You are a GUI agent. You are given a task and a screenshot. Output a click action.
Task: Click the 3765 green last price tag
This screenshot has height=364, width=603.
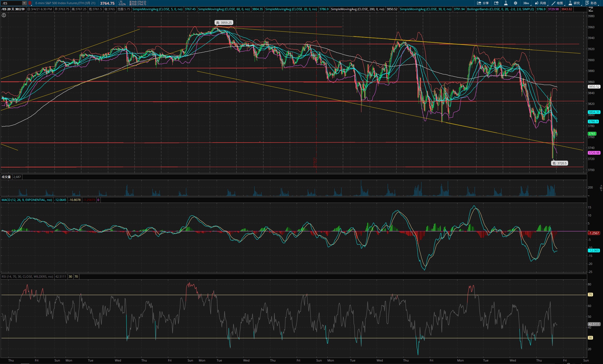(x=592, y=134)
